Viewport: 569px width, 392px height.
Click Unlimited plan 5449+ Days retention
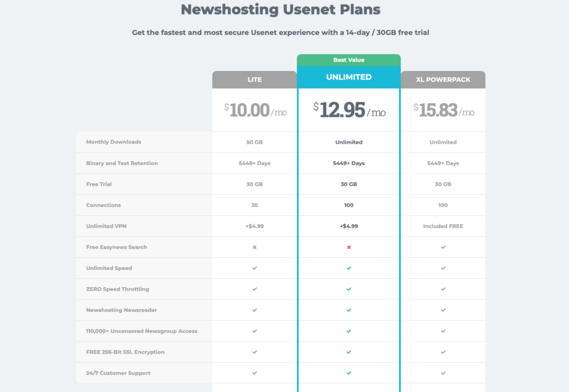coord(349,163)
